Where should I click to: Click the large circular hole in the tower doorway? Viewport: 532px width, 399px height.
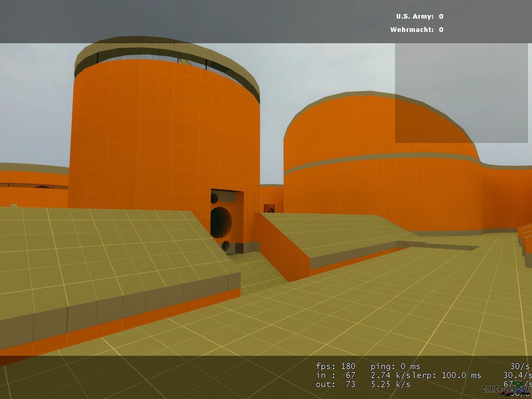tap(221, 222)
